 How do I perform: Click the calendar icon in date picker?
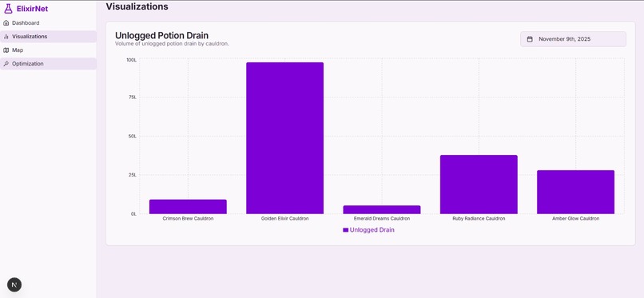coord(530,39)
